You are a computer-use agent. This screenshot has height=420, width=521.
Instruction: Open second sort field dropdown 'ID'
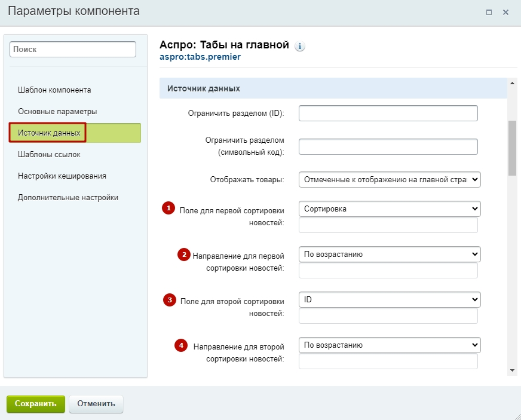pos(390,300)
